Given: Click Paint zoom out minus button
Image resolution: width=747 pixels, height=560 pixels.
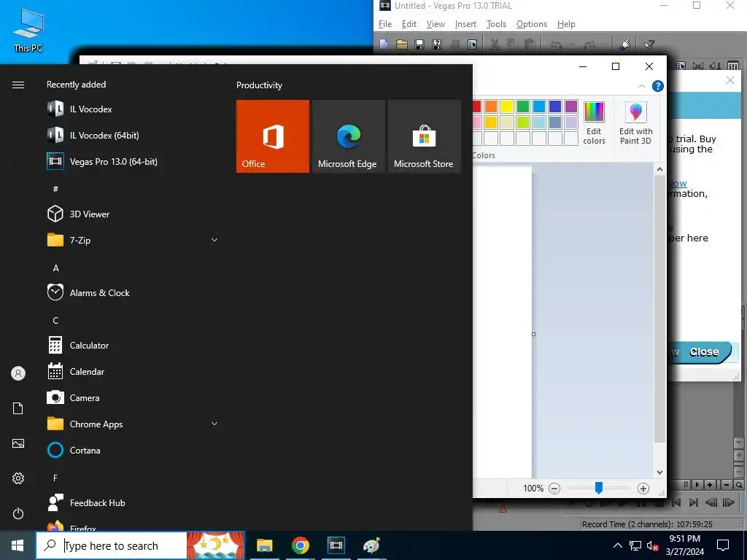Looking at the screenshot, I should 554,488.
